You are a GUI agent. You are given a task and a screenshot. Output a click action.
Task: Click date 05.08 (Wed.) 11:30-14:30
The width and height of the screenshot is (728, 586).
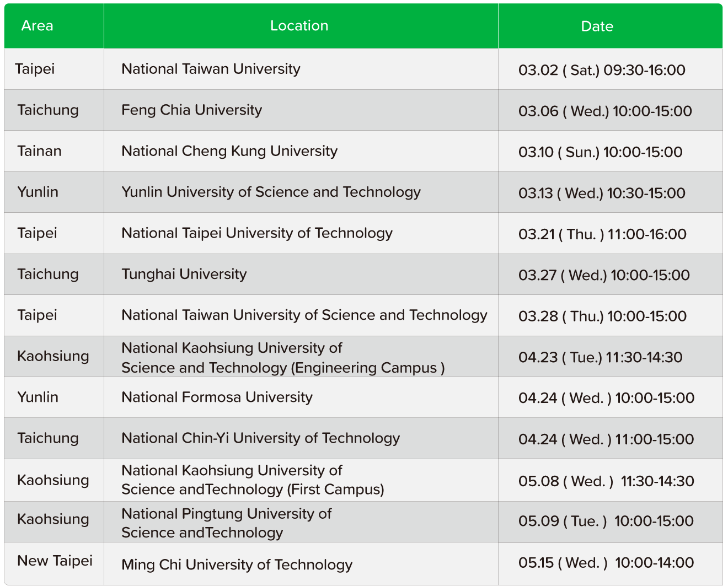[606, 481]
